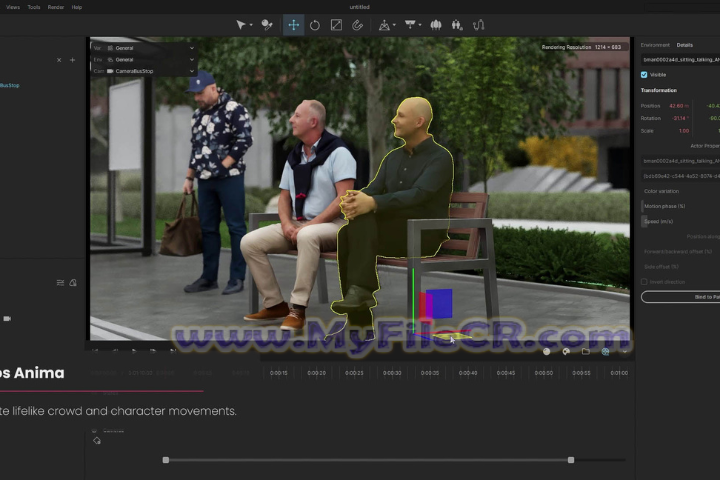Image resolution: width=720 pixels, height=480 pixels.
Task: Switch to the Environment tab
Action: tap(655, 45)
